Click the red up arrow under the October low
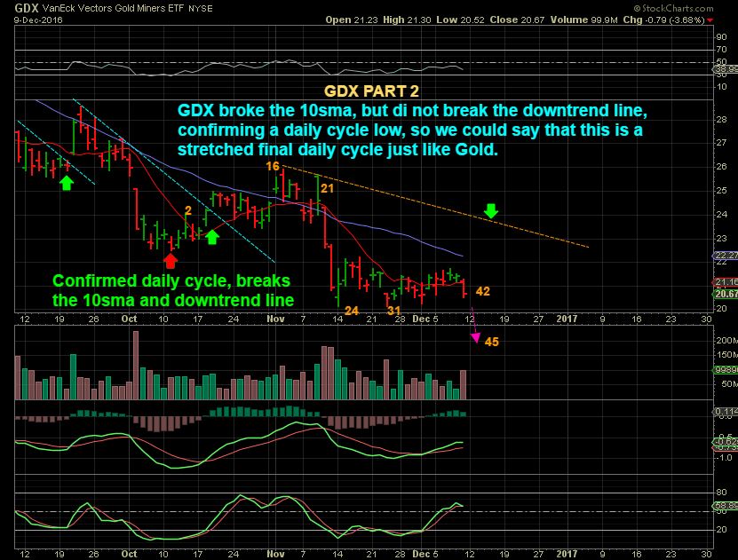 (171, 261)
